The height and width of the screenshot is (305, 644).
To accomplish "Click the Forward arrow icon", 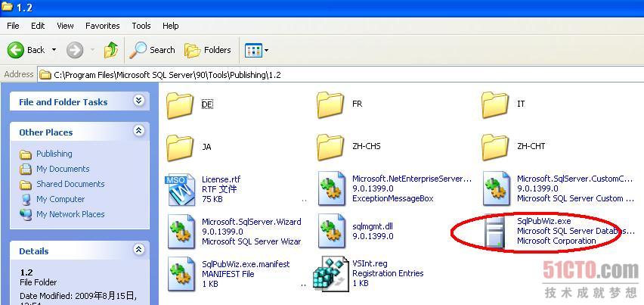I will tap(75, 50).
